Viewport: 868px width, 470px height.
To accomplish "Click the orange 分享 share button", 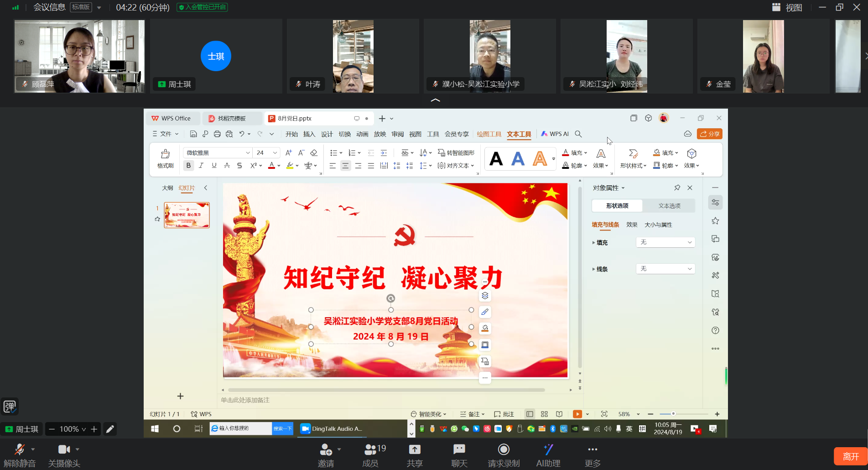I will coord(709,134).
